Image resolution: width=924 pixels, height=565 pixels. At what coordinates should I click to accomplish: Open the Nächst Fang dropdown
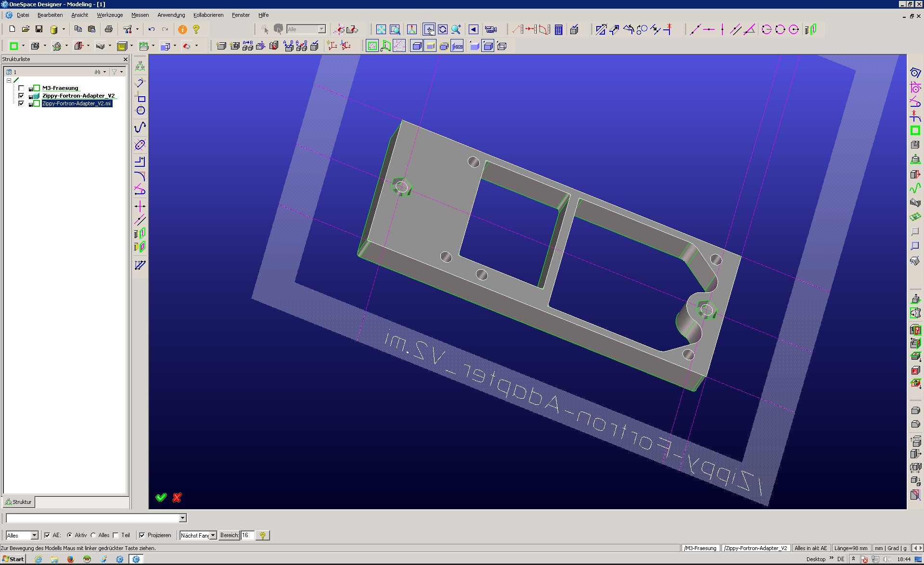[213, 535]
